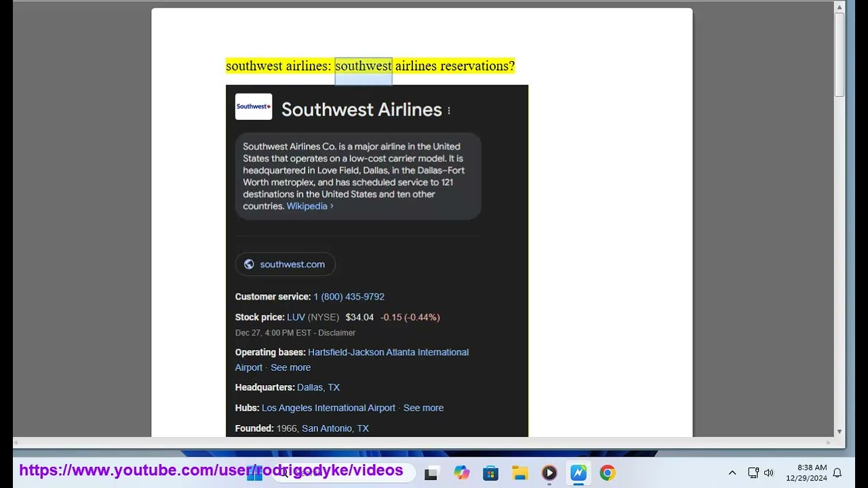Open Hartsfield-Jackson Atlanta International Airport link
The height and width of the screenshot is (488, 868).
click(352, 360)
